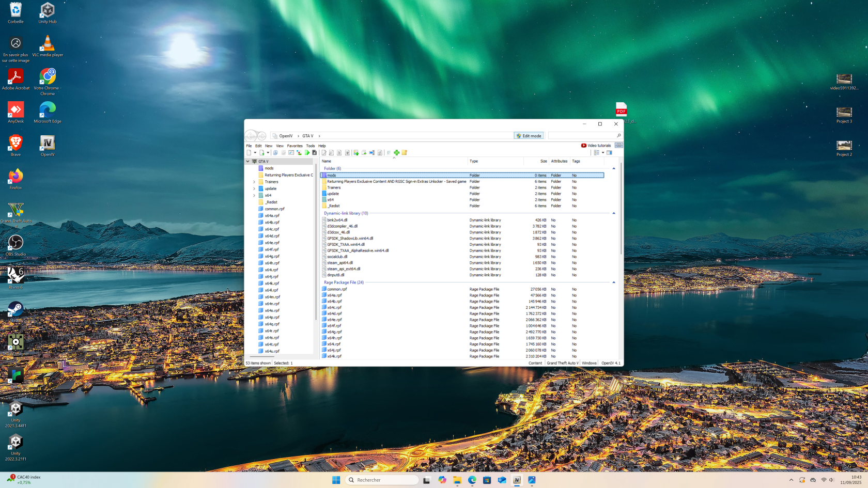Toggle the preview pane layout button
Viewport: 868px width, 488px height.
(x=610, y=153)
